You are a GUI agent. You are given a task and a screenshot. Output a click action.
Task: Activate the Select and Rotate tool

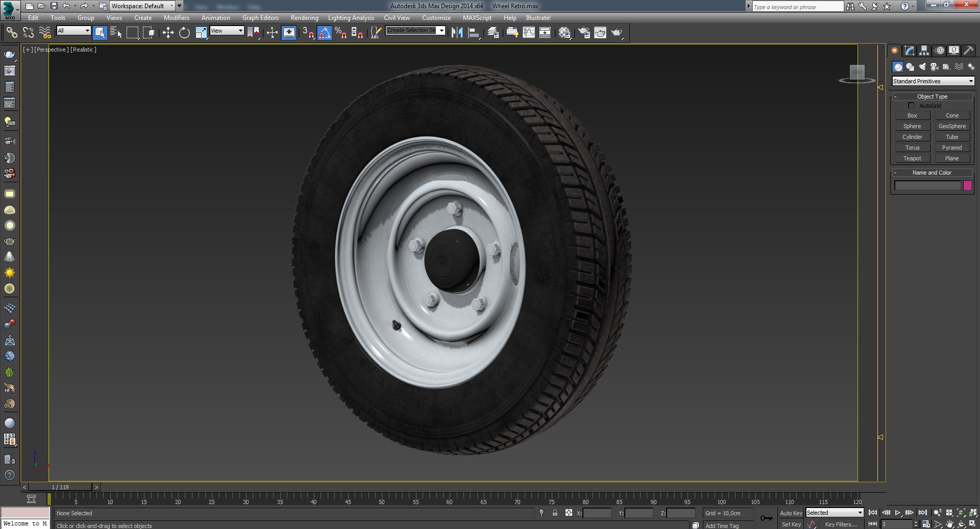[x=184, y=33]
